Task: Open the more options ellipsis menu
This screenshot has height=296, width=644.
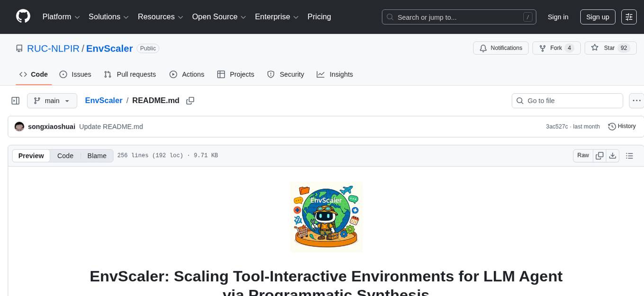Action: pyautogui.click(x=636, y=100)
